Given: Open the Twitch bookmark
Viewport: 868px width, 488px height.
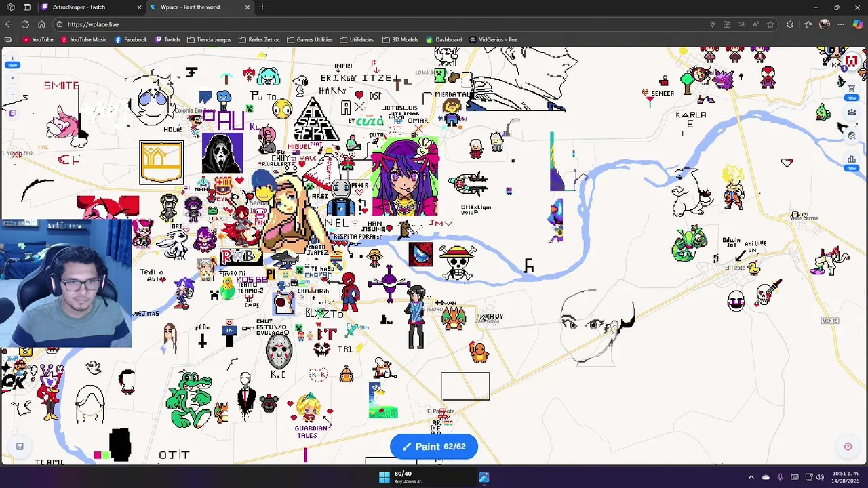Looking at the screenshot, I should [x=167, y=39].
